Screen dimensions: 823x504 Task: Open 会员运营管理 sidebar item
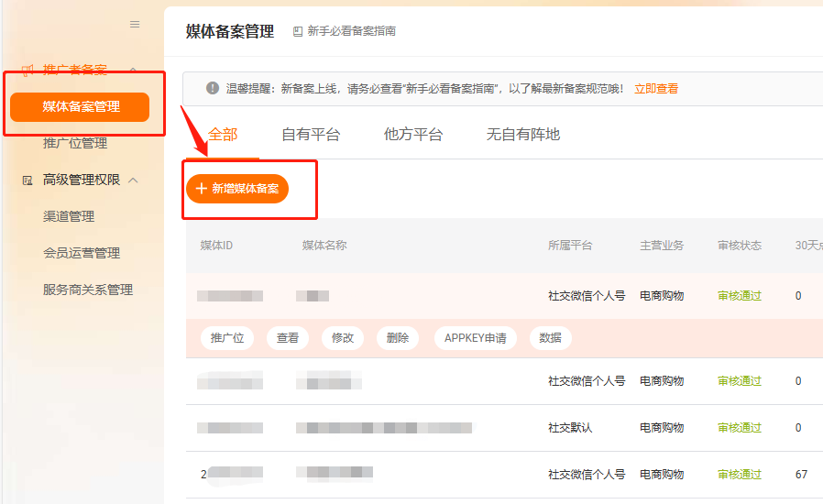(82, 253)
